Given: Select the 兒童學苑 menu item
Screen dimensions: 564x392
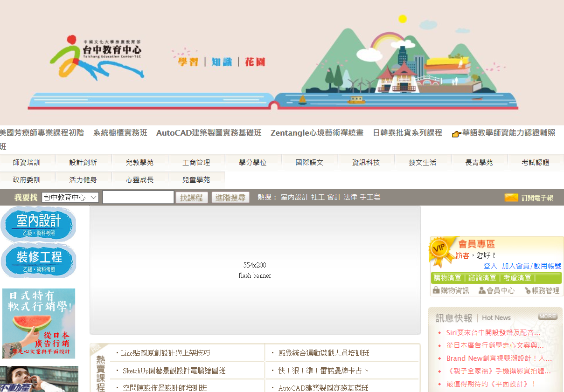Looking at the screenshot, I should click(x=196, y=179).
